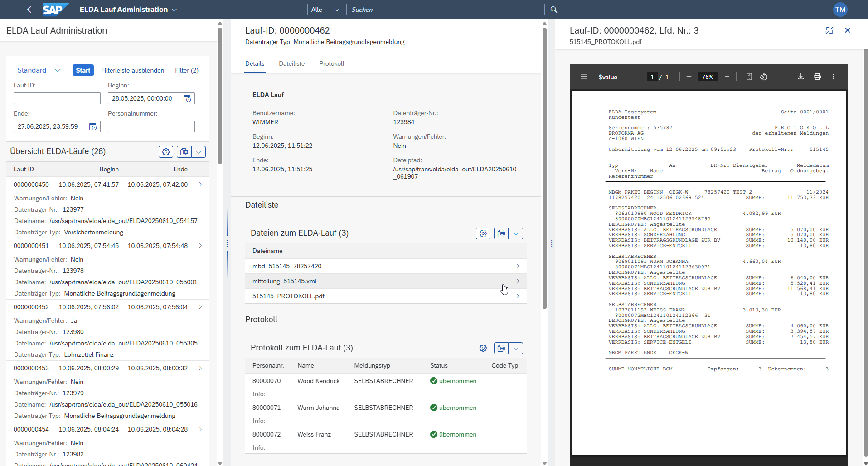
Task: Download the PDF protocol file
Action: (800, 77)
